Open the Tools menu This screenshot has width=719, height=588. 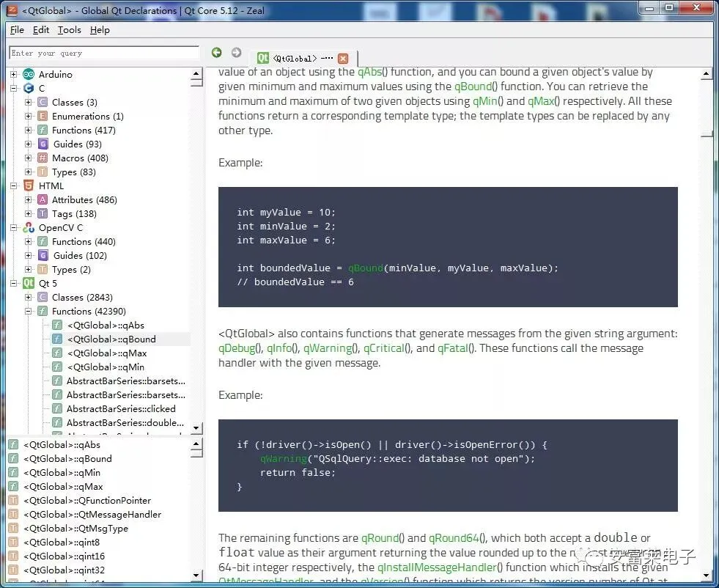coord(69,30)
